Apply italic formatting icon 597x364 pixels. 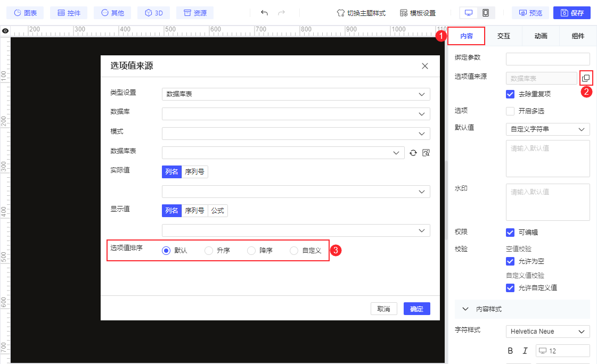tap(525, 351)
